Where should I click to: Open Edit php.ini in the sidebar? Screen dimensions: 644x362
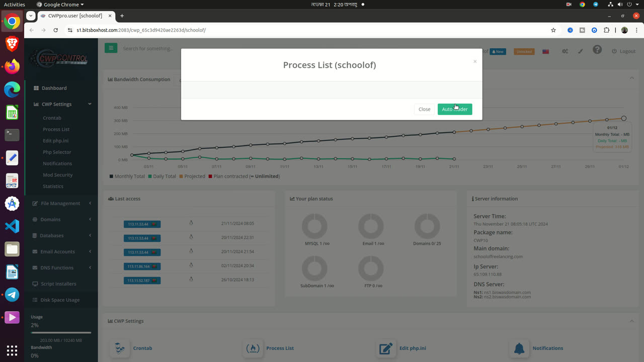click(55, 141)
